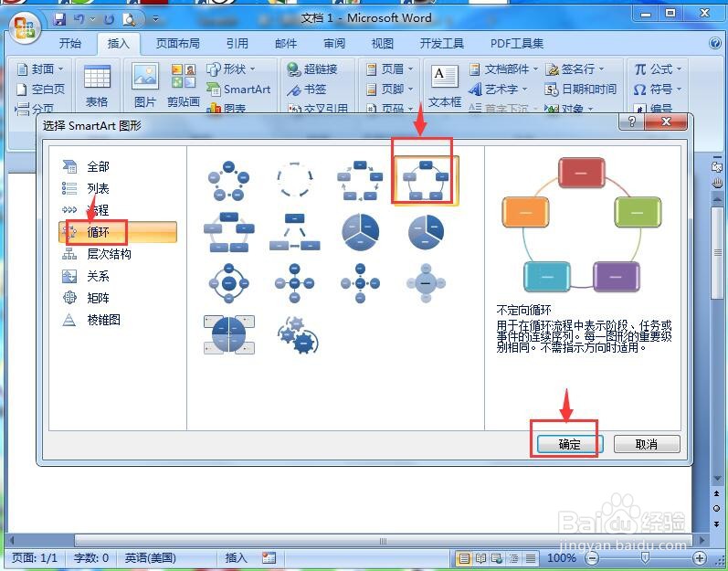Screen dimensions: 728x571
Task: Select the 插入 ribbon tab
Action: (x=119, y=44)
